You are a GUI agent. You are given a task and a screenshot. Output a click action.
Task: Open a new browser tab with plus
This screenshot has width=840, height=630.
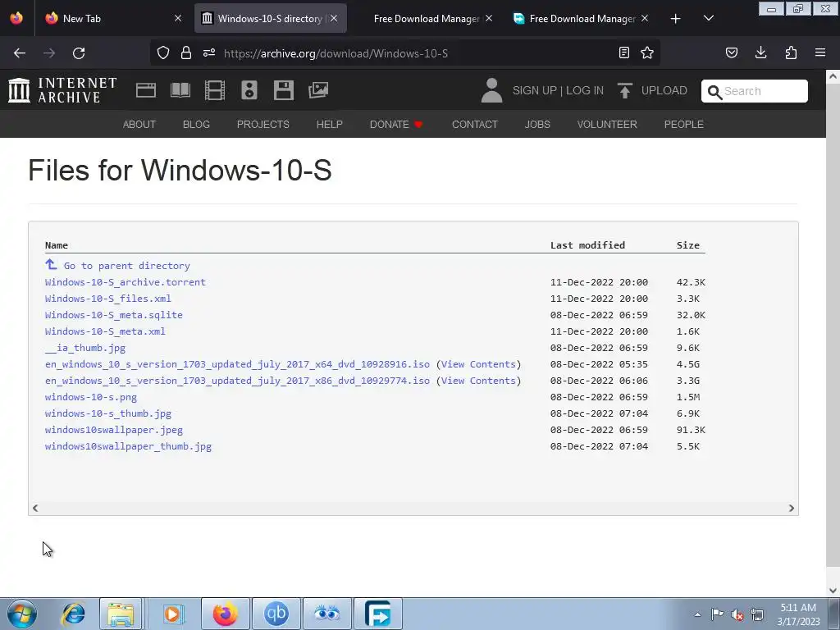(x=676, y=19)
